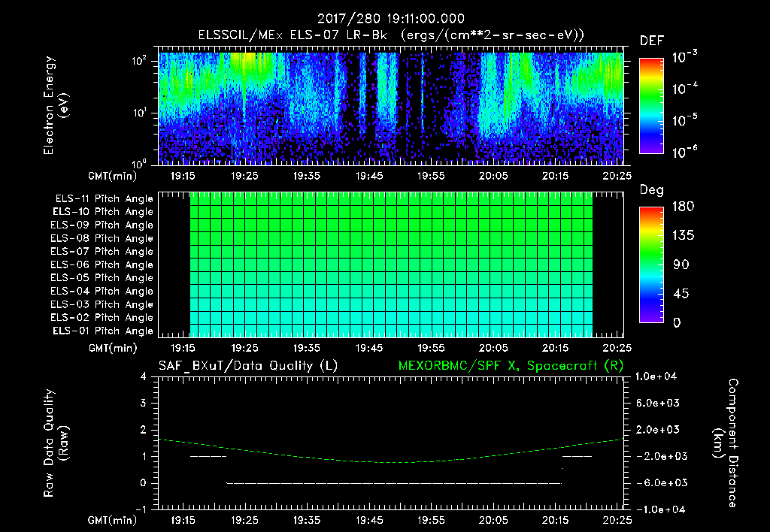Click the 90 value on Deg scale
Screen dimensions: 770x532
681,264
